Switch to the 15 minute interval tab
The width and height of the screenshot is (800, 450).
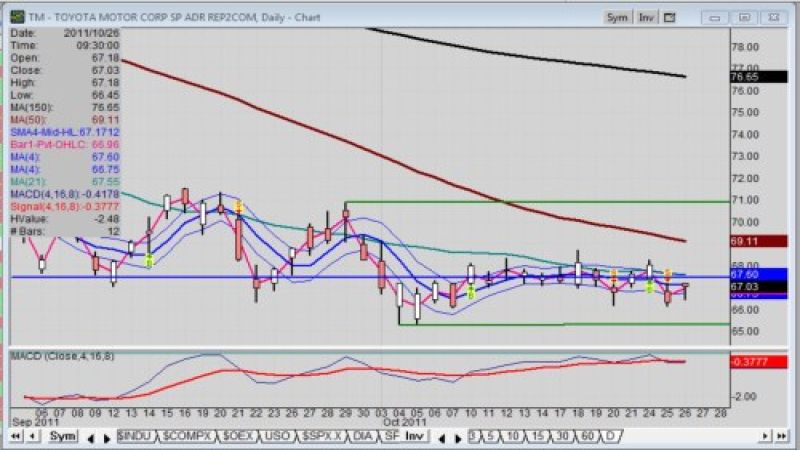point(538,436)
